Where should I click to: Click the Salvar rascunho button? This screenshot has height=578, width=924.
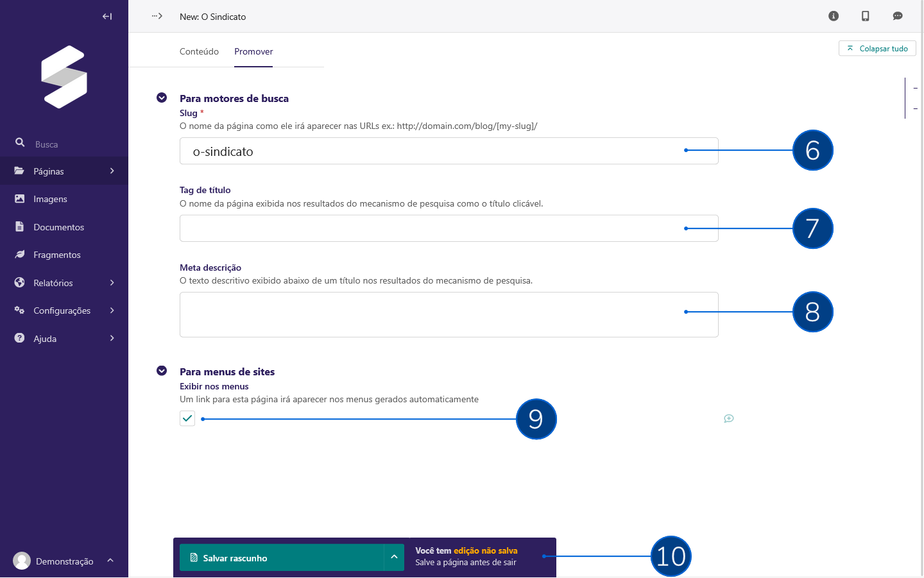[281, 557]
